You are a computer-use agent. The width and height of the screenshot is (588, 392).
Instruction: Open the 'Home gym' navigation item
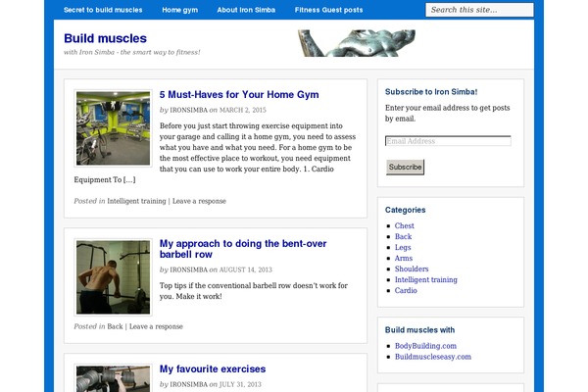179,10
